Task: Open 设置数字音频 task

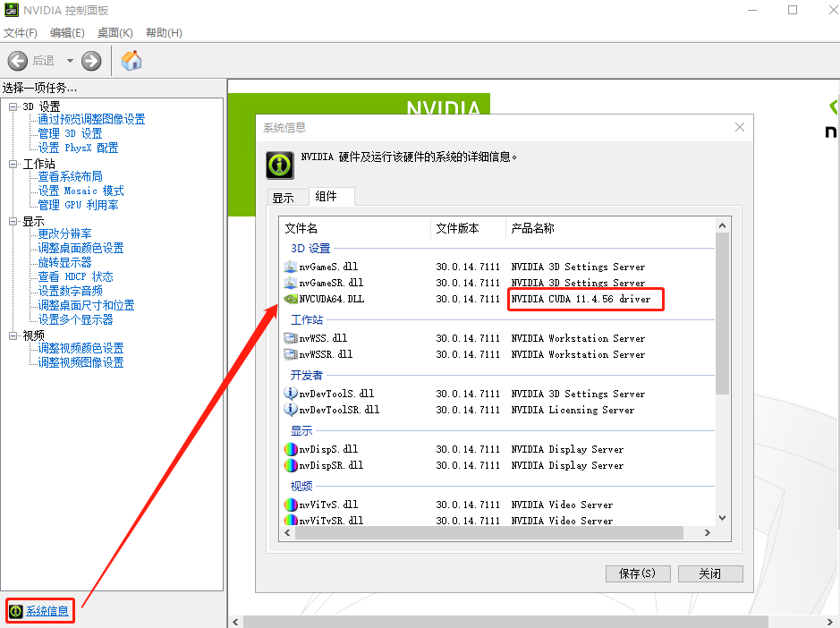Action: click(70, 291)
